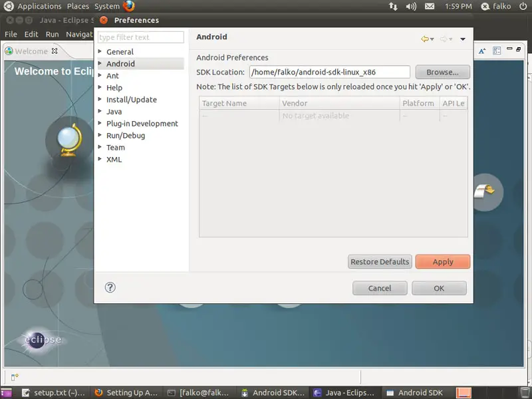
Task: Switch to the falko terminal taskbar window
Action: 199,393
